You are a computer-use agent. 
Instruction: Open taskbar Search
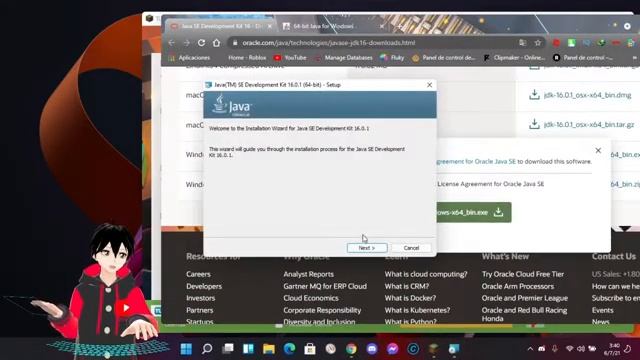tap(207, 349)
